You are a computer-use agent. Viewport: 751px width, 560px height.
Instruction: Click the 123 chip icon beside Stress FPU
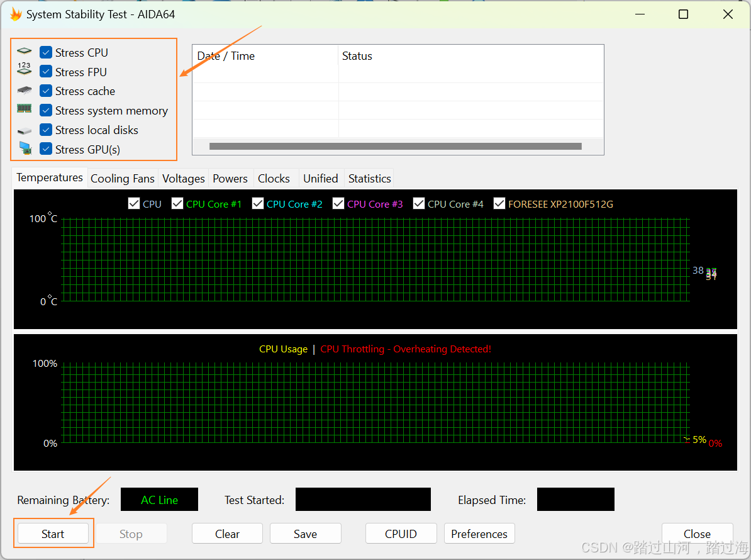point(25,69)
